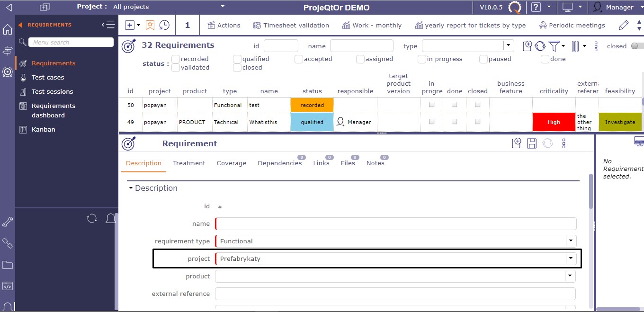644x312 pixels.
Task: Collapse the Description section
Action: (131, 188)
